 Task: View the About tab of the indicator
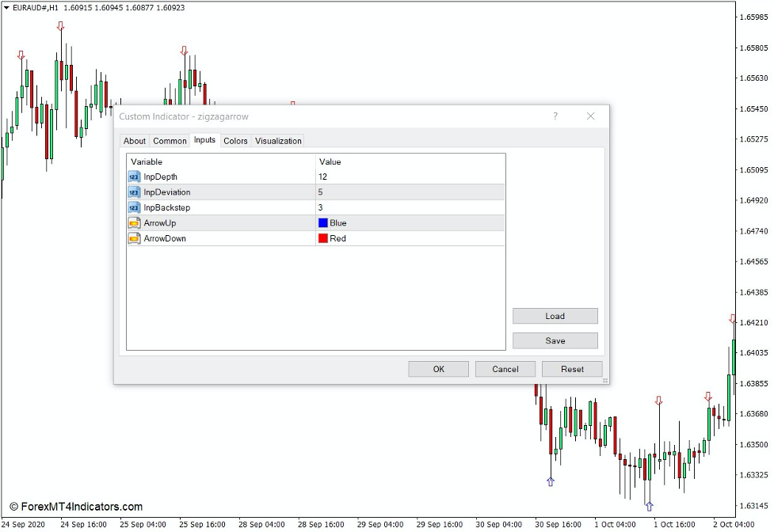click(134, 141)
